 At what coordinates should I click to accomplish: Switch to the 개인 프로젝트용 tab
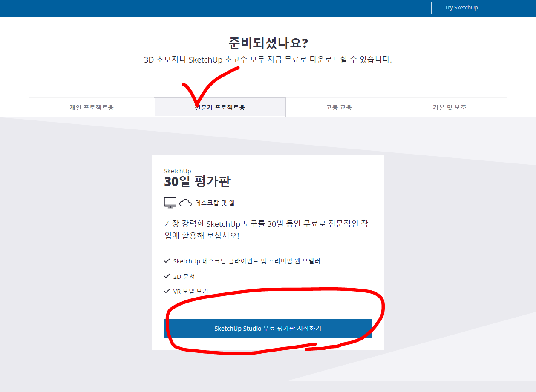(91, 107)
